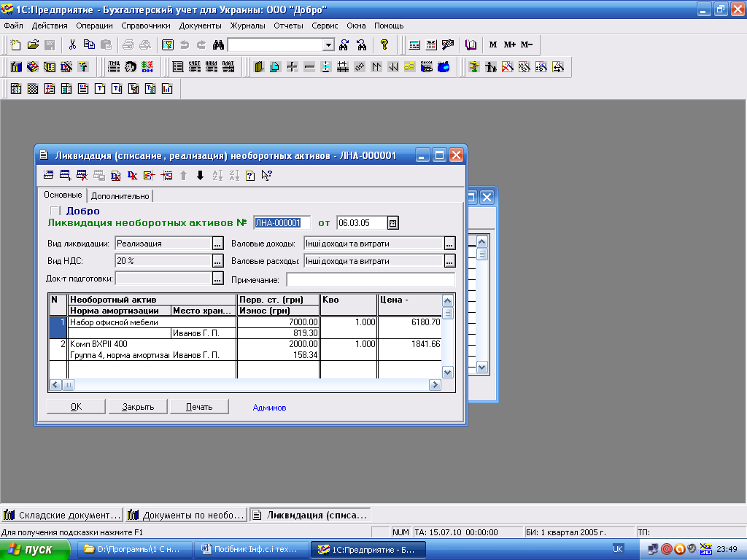
Task: Open the Справочники menu
Action: [x=146, y=26]
